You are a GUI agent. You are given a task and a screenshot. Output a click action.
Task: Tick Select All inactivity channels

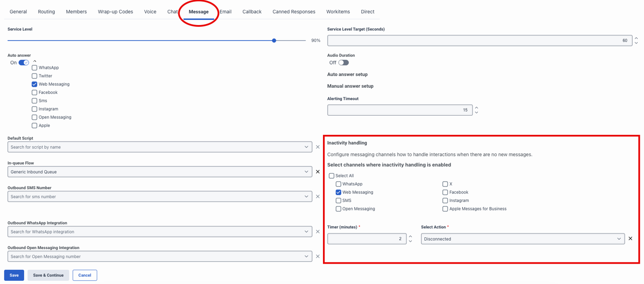click(331, 176)
